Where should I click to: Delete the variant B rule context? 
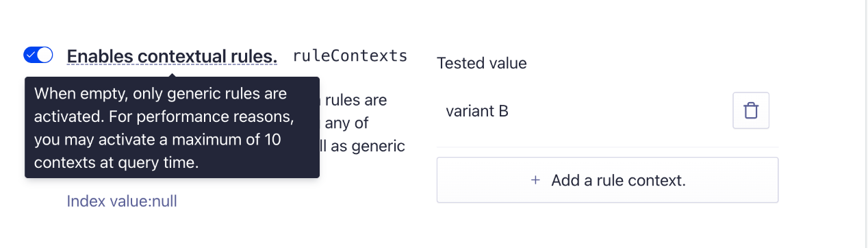[751, 110]
